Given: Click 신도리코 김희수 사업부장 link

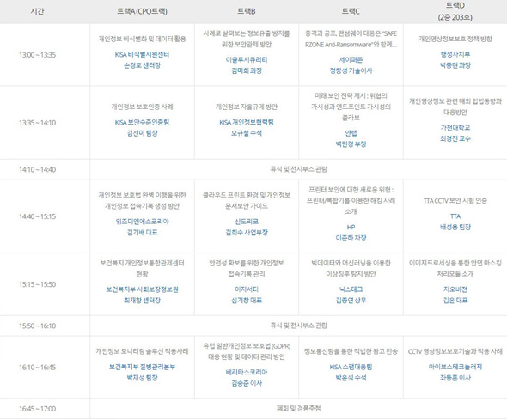Looking at the screenshot, I should 247,227.
